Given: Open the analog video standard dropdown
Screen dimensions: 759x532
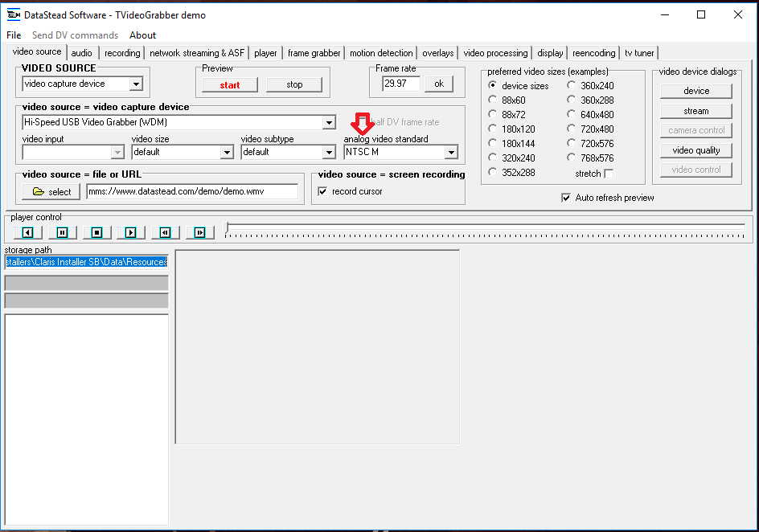Looking at the screenshot, I should [x=451, y=152].
